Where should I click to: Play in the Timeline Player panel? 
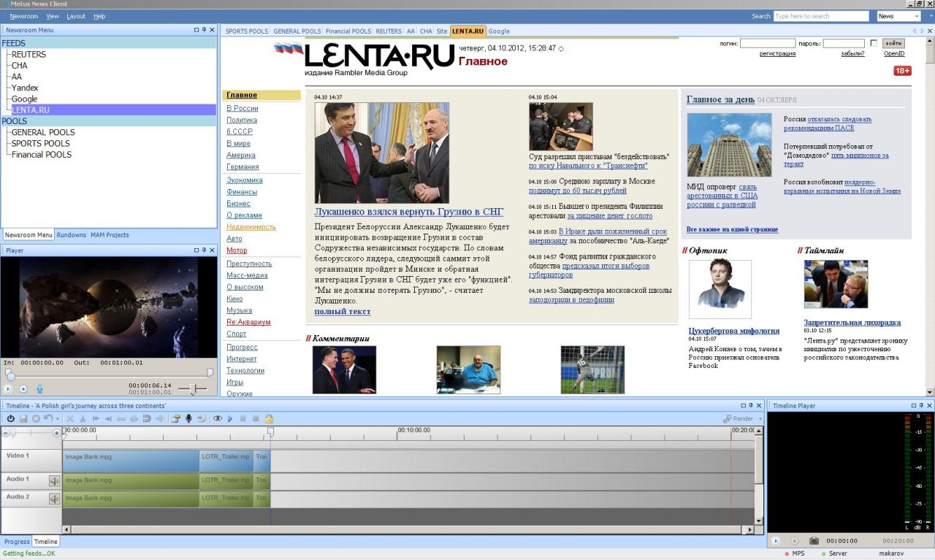tap(776, 541)
